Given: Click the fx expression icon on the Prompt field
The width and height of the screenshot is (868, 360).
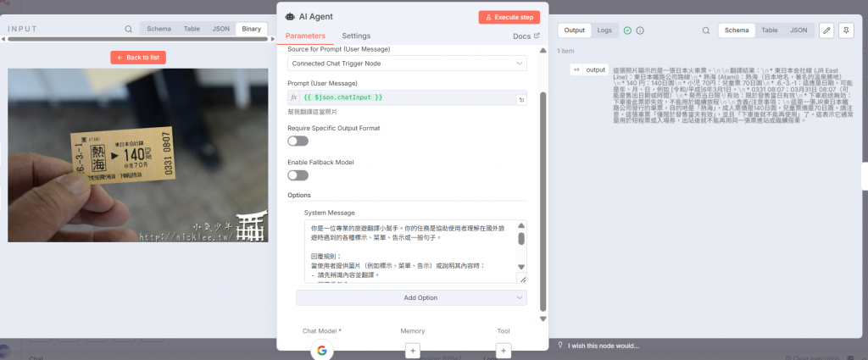Looking at the screenshot, I should [x=294, y=97].
